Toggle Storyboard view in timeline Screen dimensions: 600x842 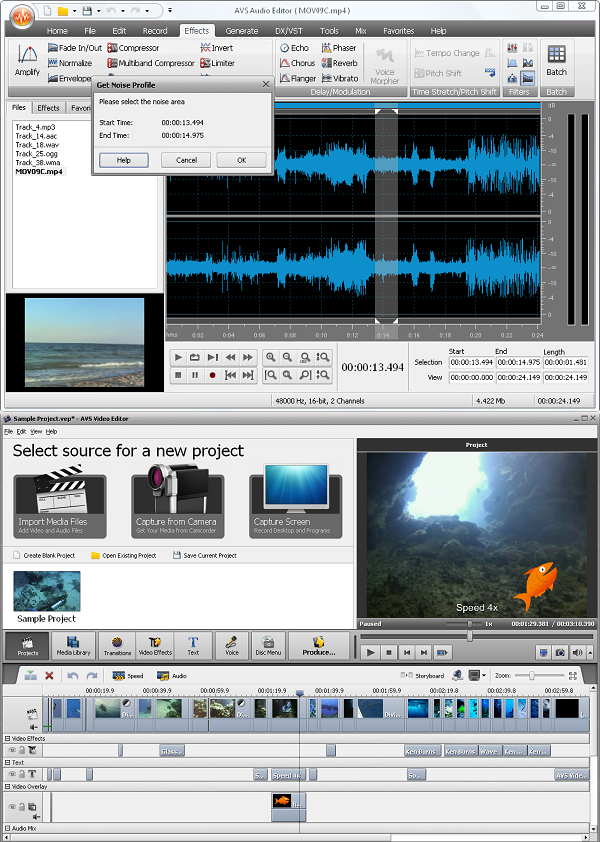[x=423, y=676]
